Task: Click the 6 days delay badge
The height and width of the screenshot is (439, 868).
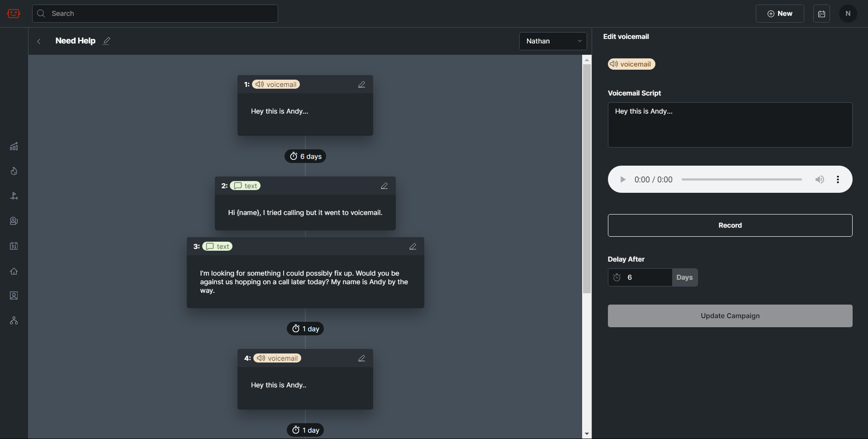Action: 305,156
